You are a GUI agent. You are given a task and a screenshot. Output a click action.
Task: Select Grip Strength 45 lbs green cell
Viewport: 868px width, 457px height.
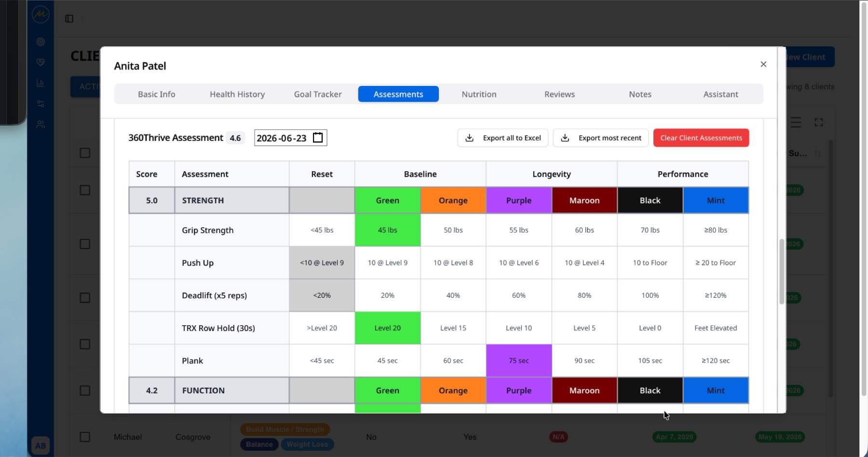[x=388, y=230]
